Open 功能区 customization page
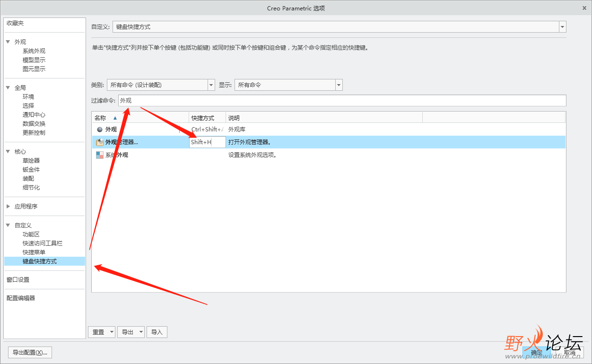Screen dimensions: 592x364 31,234
